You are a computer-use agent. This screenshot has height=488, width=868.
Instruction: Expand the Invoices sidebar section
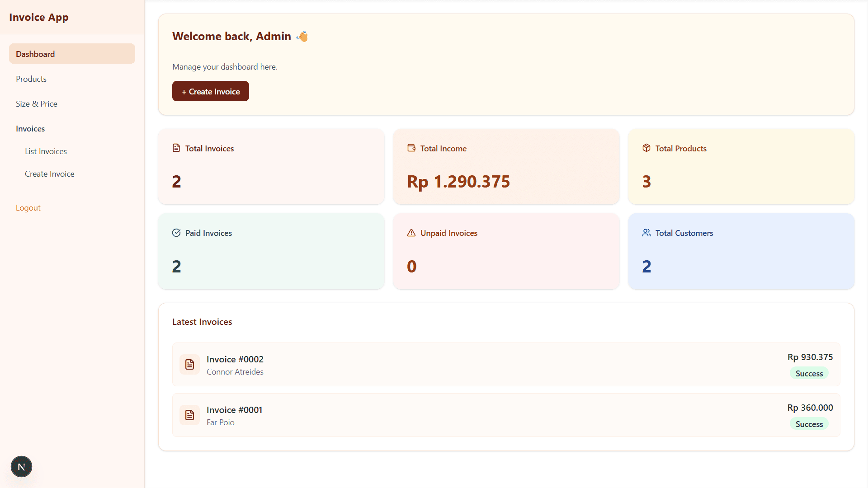(30, 128)
